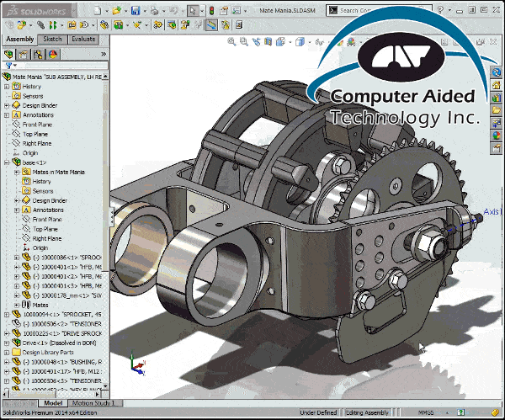Click the Reference Geometry icon

[137, 24]
